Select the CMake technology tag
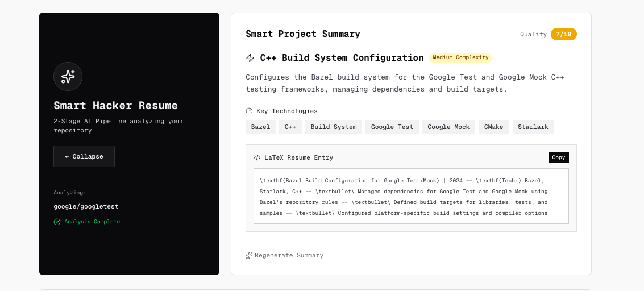 pyautogui.click(x=493, y=127)
